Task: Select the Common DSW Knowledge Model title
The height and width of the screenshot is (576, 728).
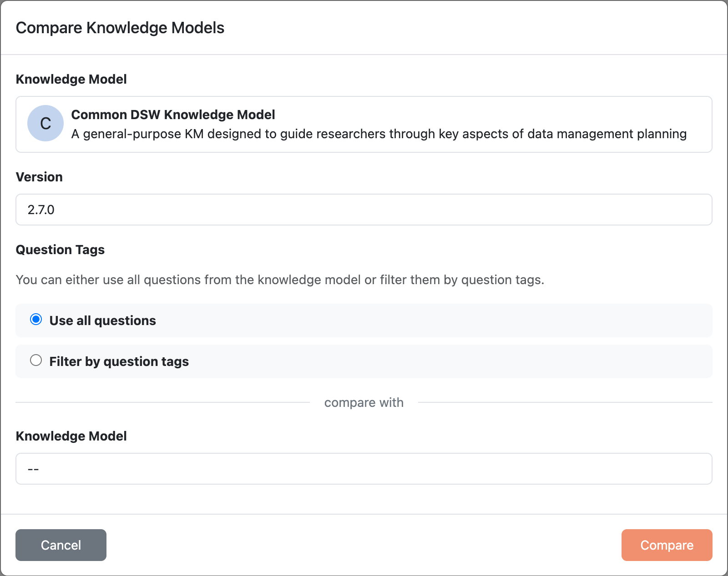Action: coord(173,115)
